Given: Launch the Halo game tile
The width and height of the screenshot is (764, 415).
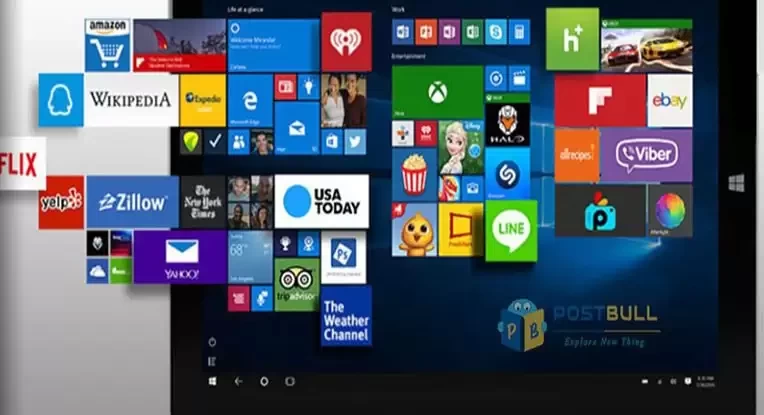Looking at the screenshot, I should [x=508, y=120].
